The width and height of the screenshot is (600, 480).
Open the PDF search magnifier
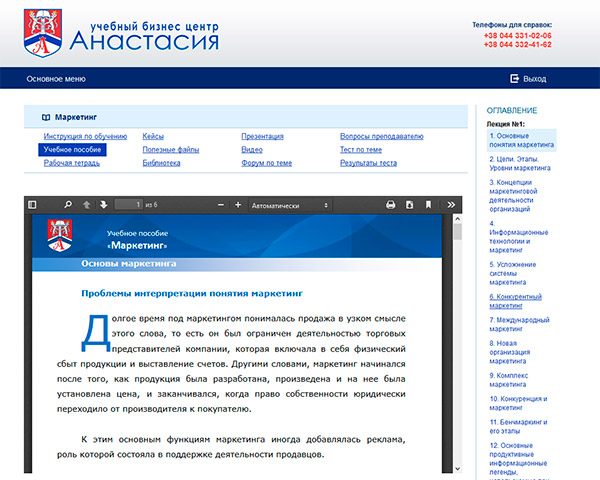(68, 205)
